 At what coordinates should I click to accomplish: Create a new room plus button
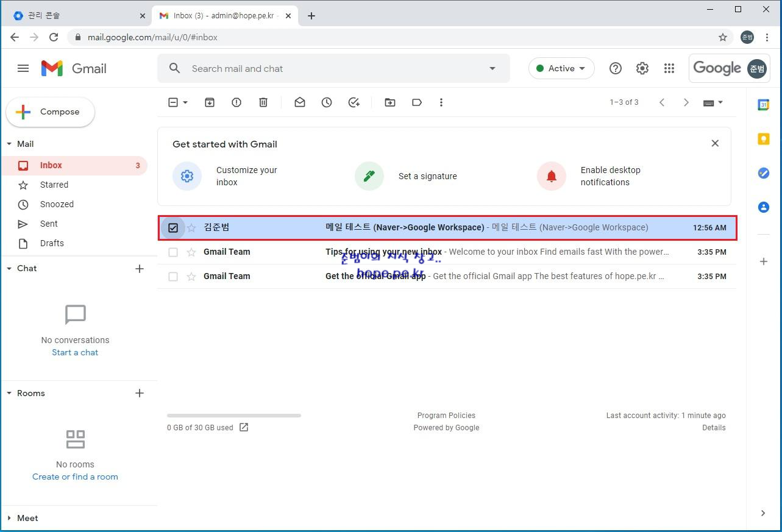pyautogui.click(x=140, y=393)
